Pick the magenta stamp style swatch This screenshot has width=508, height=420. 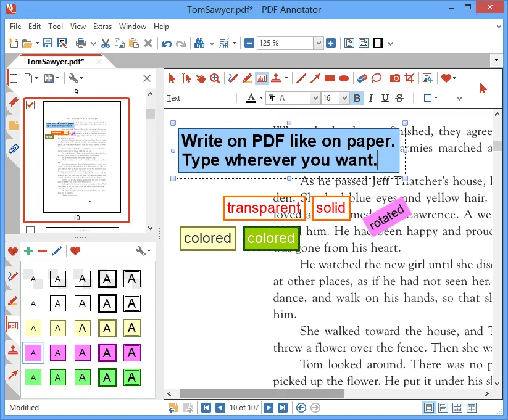pyautogui.click(x=33, y=353)
